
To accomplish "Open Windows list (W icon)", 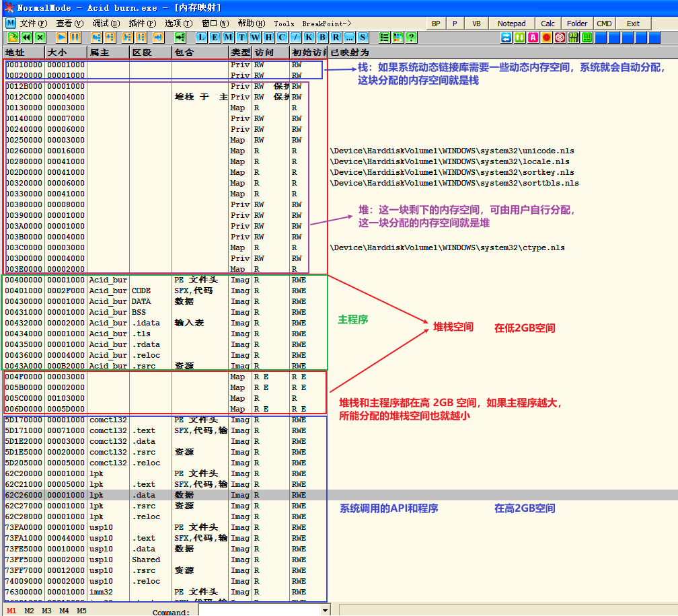I will [x=255, y=38].
